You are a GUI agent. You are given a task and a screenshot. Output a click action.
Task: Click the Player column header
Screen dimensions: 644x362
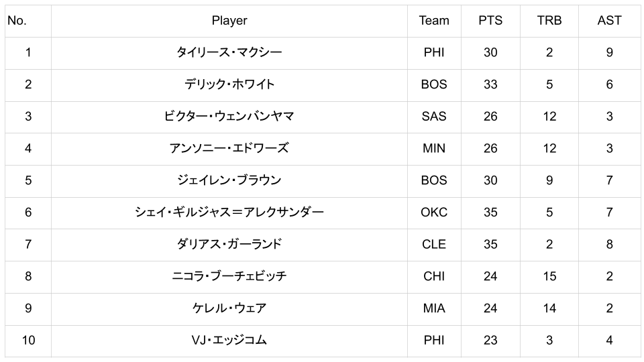click(x=229, y=21)
